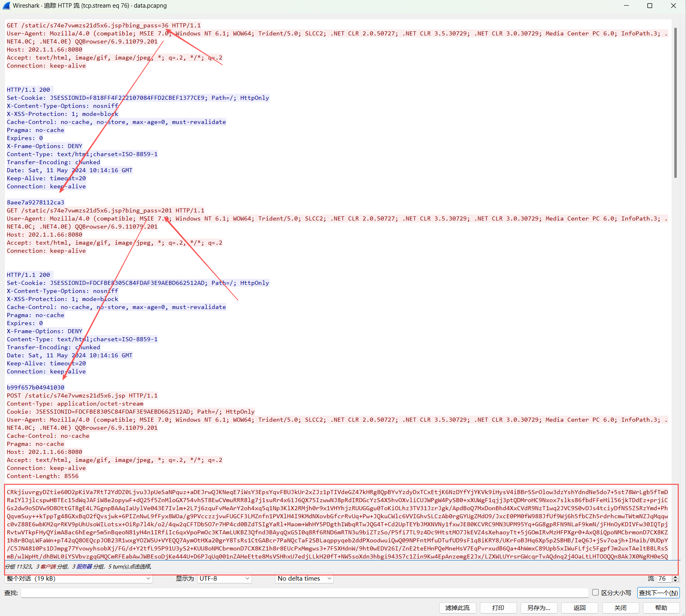Click the 打印 print button
The image size is (686, 616).
tap(498, 608)
